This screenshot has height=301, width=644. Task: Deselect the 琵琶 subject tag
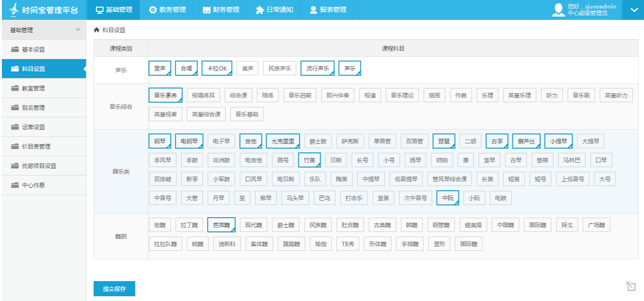pyautogui.click(x=444, y=141)
